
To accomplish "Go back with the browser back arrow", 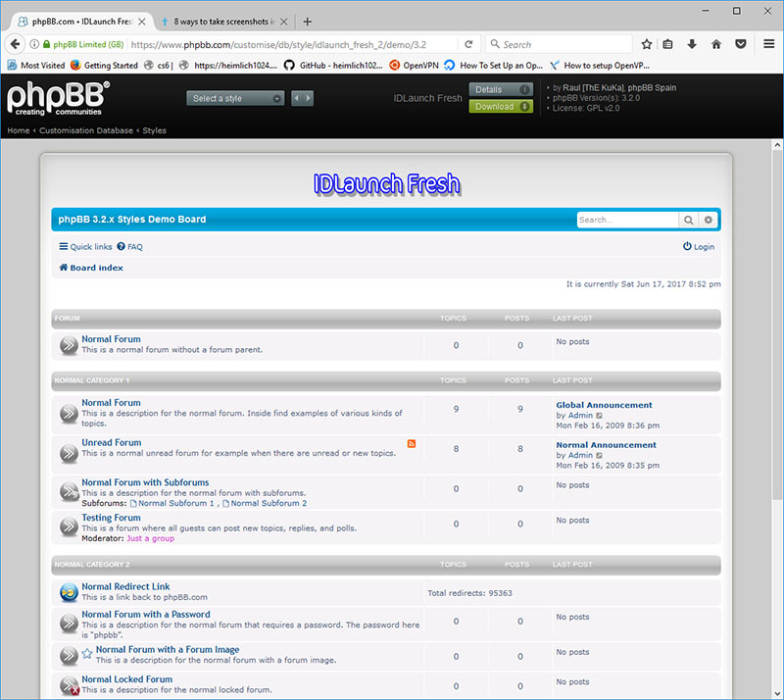I will [x=15, y=44].
